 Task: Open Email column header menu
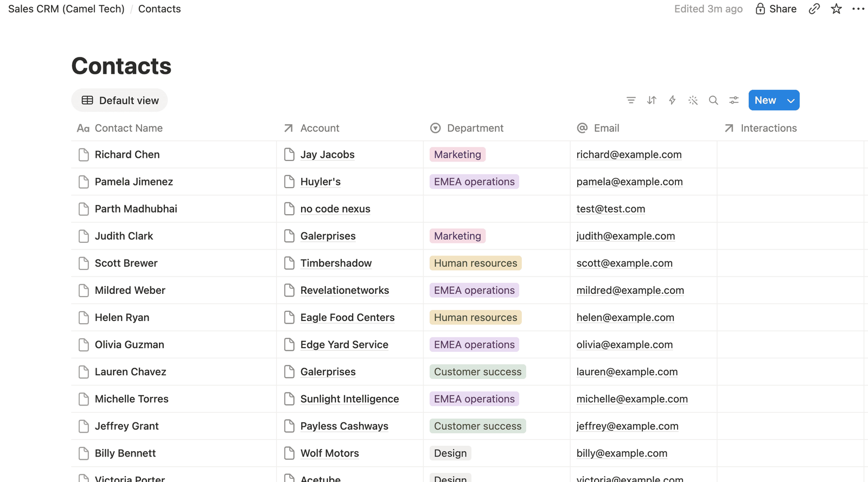[x=598, y=128]
